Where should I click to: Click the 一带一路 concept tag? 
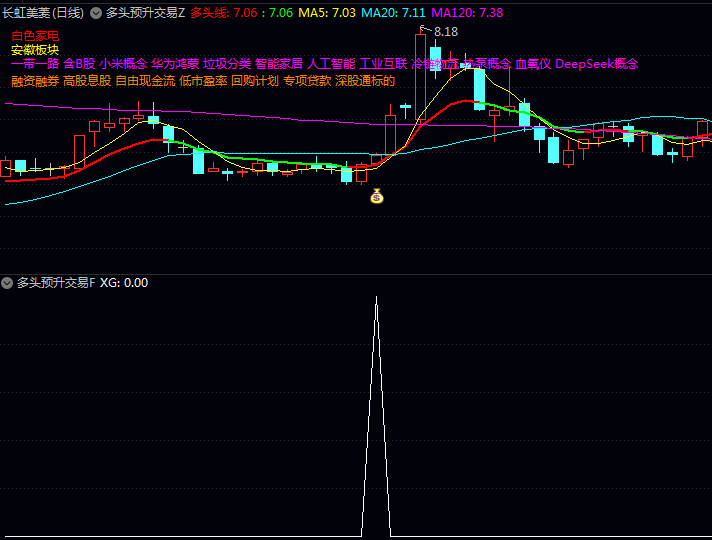[35, 64]
